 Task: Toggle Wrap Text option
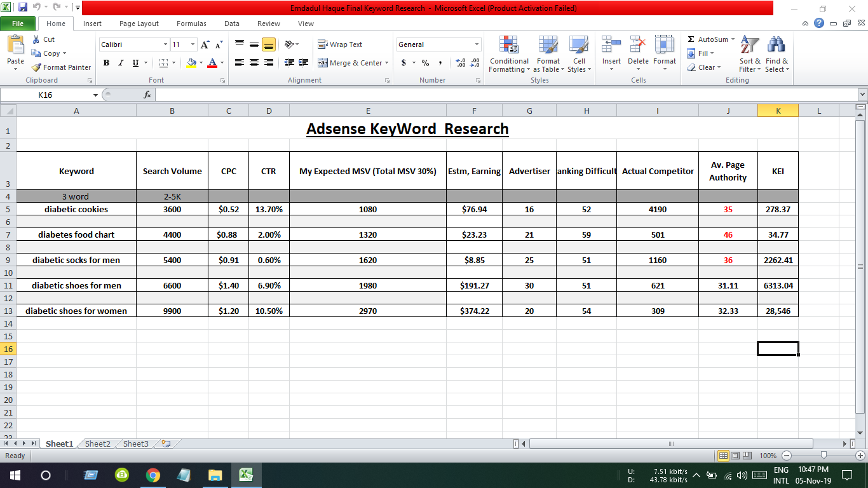click(x=340, y=44)
